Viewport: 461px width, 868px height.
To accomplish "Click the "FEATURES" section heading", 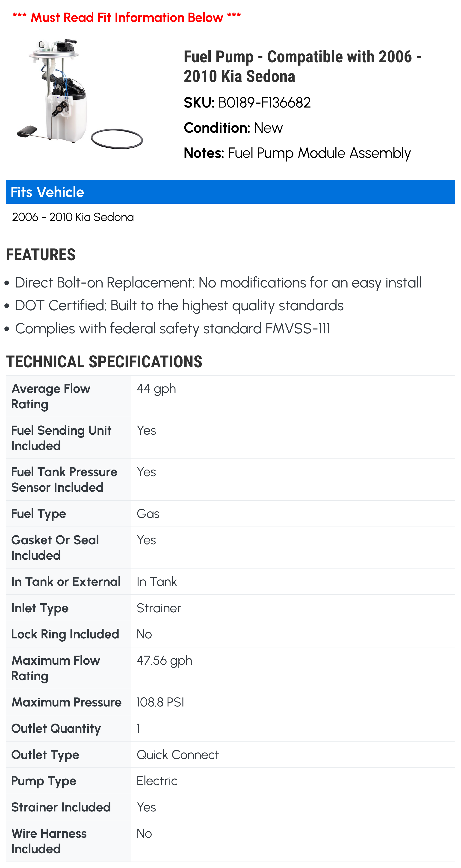I will pyautogui.click(x=41, y=255).
